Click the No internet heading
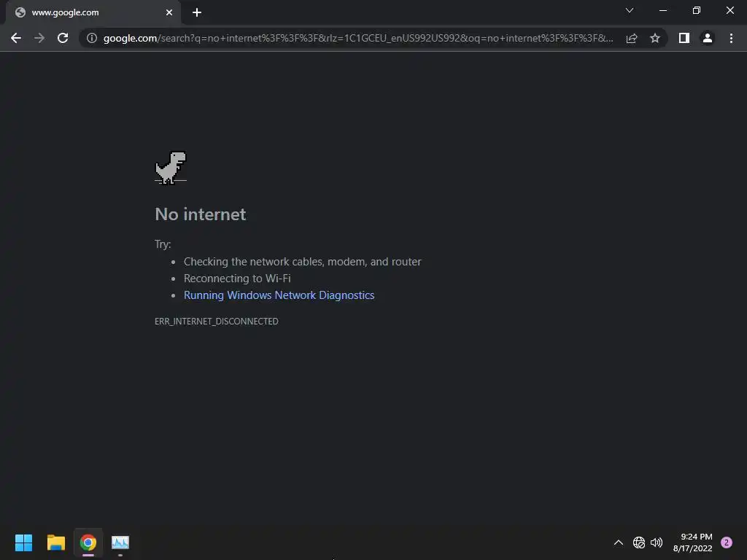The height and width of the screenshot is (560, 747). click(x=201, y=214)
